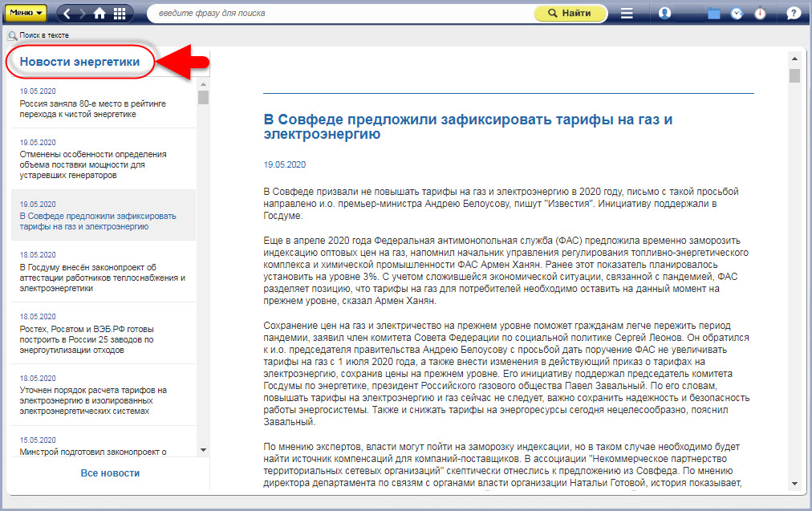Click Поиск в тексте search tool
Screen dimensions: 812x511
[x=39, y=35]
